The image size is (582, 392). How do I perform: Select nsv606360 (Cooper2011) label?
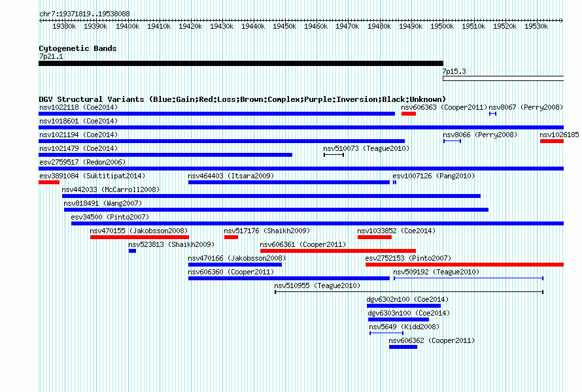(x=231, y=272)
